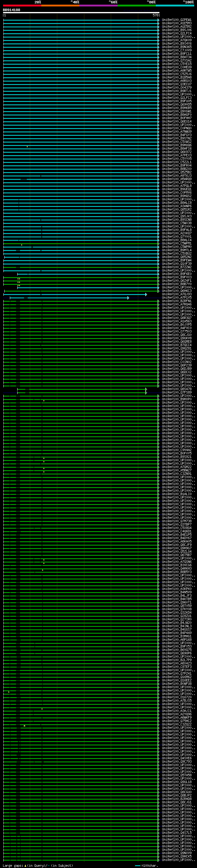Open hit UniRef100_B9SJV6
197x868 pixels.
tap(176, 30)
